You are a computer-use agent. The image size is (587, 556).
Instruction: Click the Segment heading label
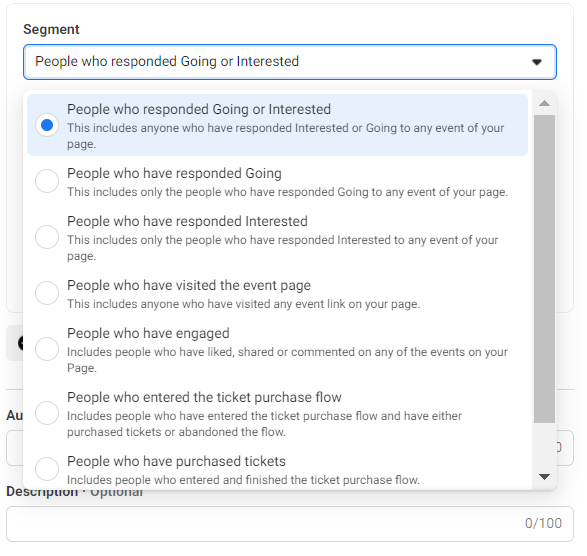coord(51,29)
